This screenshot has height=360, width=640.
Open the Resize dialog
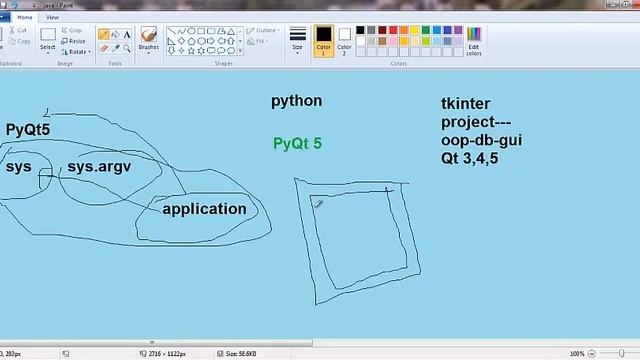(73, 41)
